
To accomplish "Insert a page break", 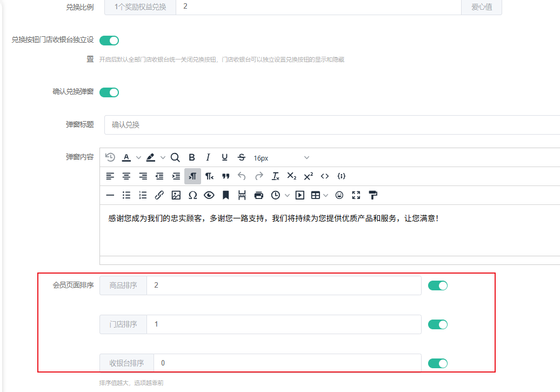I will [242, 195].
